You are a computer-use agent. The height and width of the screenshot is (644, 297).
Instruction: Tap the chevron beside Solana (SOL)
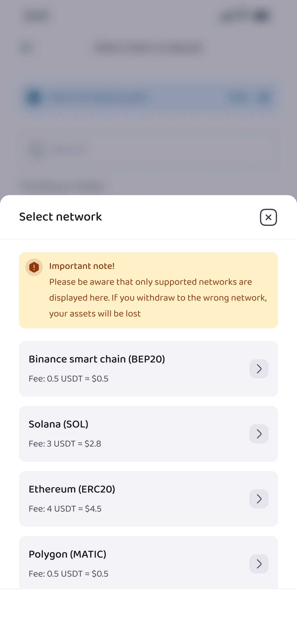pos(259,434)
